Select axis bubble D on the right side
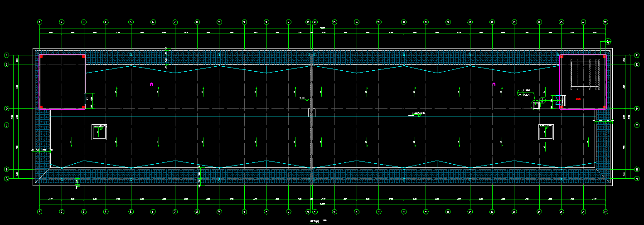644x225 pixels. click(637, 109)
